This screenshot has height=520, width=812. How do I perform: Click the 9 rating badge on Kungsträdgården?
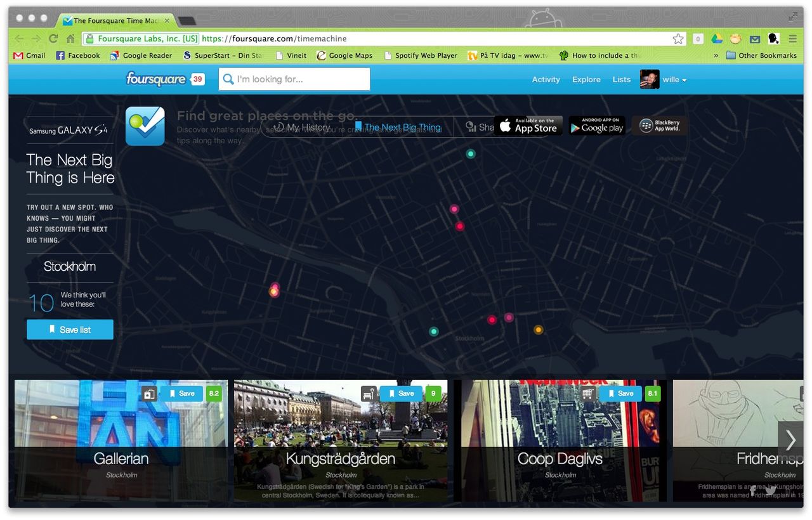coord(433,393)
